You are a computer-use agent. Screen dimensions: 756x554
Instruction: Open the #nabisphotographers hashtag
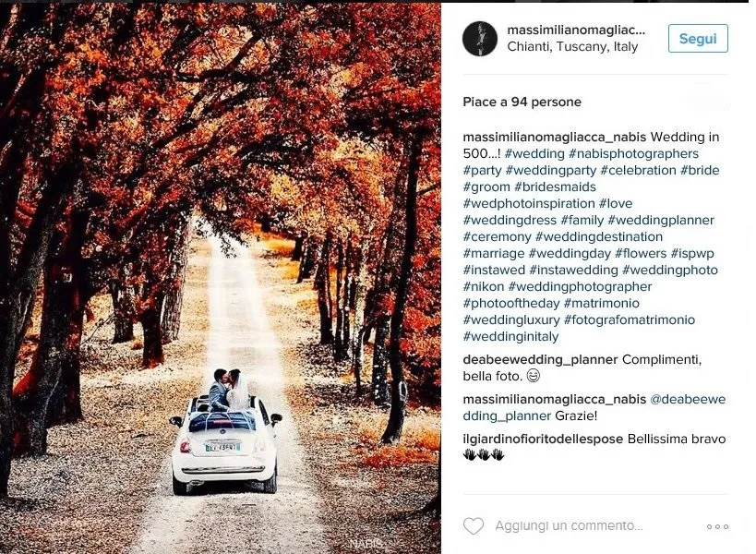[x=633, y=154]
